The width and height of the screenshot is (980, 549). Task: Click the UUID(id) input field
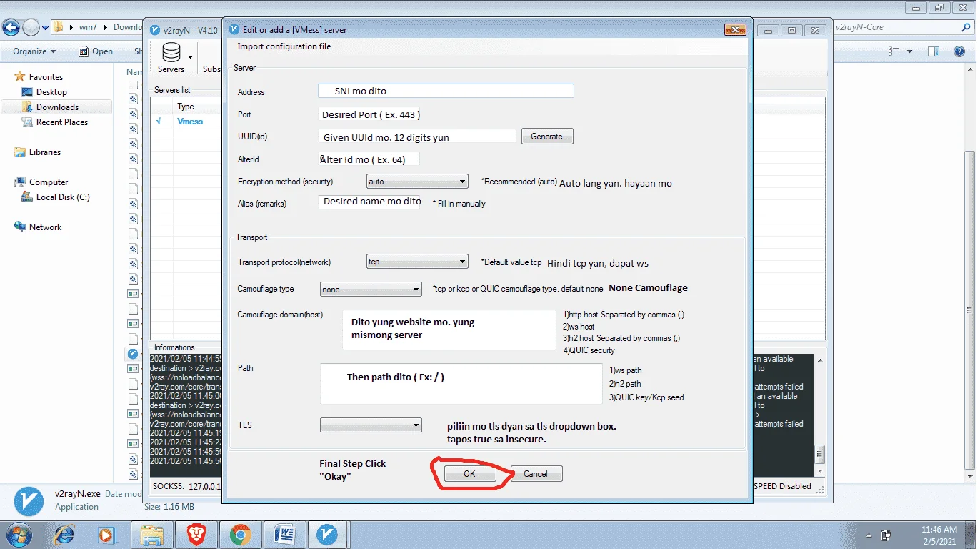[417, 137]
